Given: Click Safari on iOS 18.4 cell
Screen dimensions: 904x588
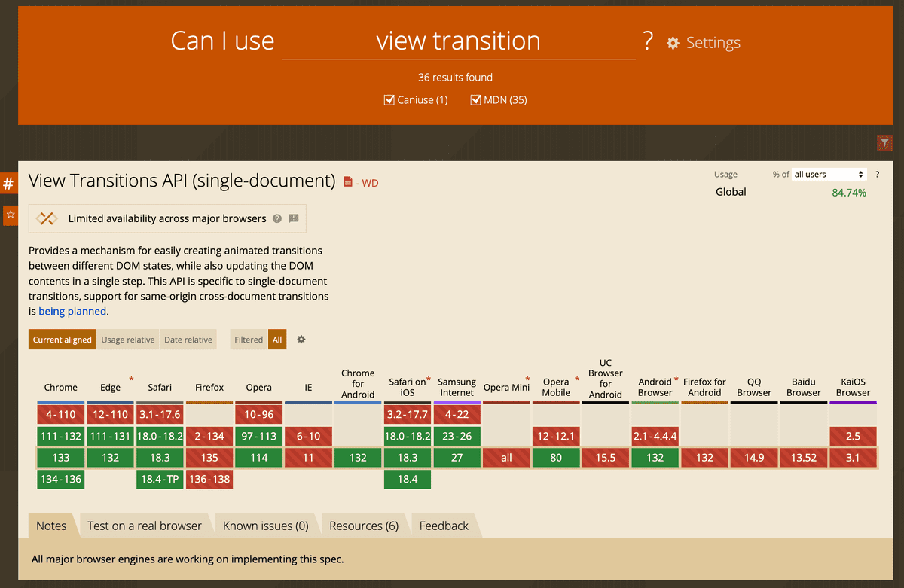Looking at the screenshot, I should (408, 480).
